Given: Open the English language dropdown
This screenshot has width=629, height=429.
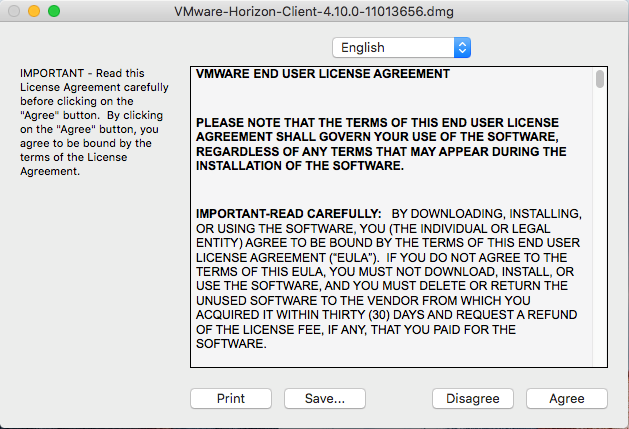Looking at the screenshot, I should tap(401, 47).
